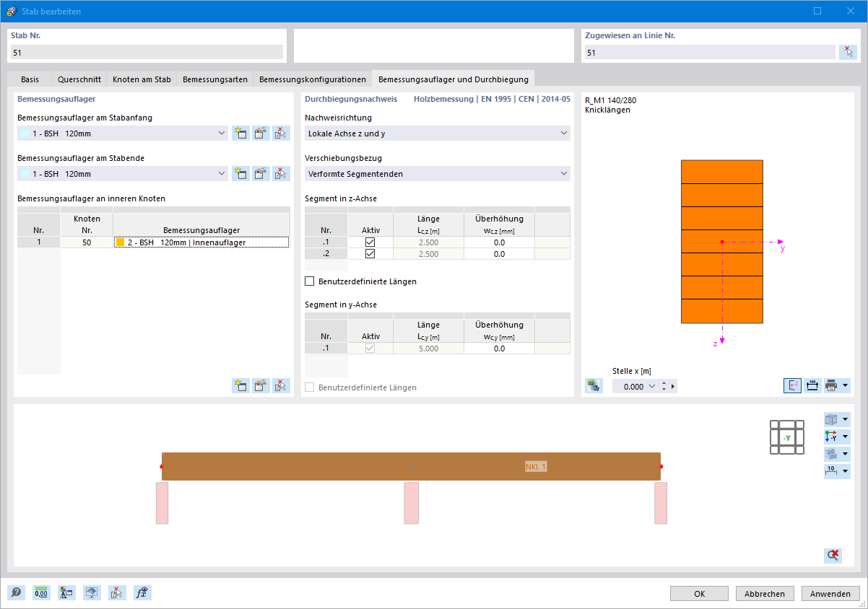The width and height of the screenshot is (868, 609).
Task: Select Überhöhung cell for z-segment .2
Action: 499,254
